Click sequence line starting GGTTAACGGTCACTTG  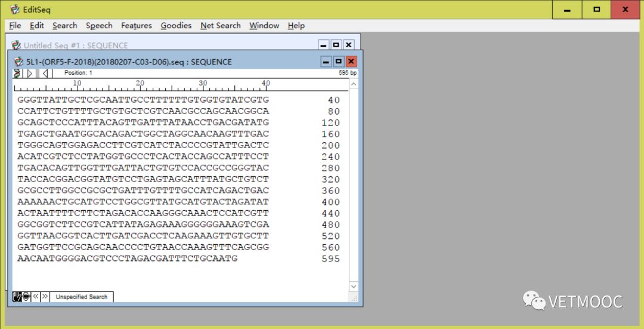pos(143,236)
